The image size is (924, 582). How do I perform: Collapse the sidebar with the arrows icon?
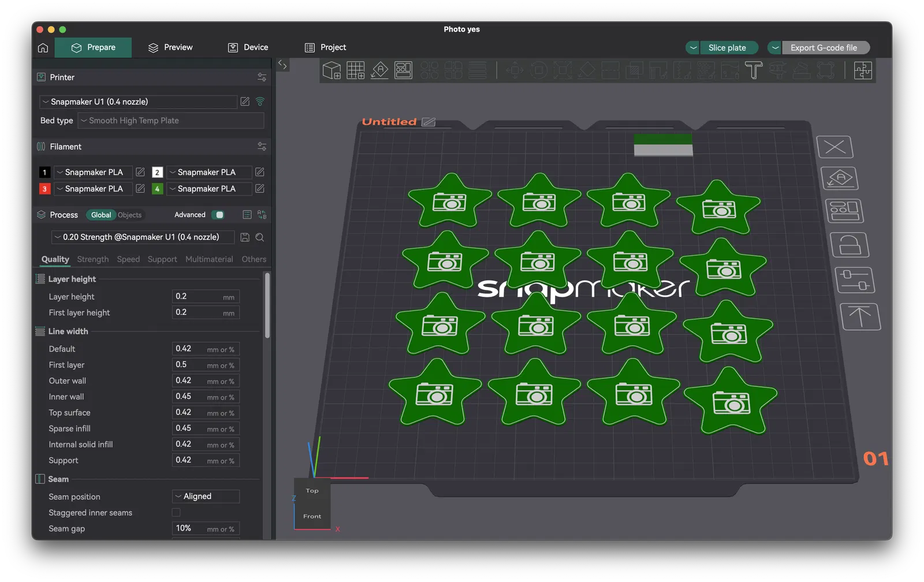pyautogui.click(x=282, y=65)
